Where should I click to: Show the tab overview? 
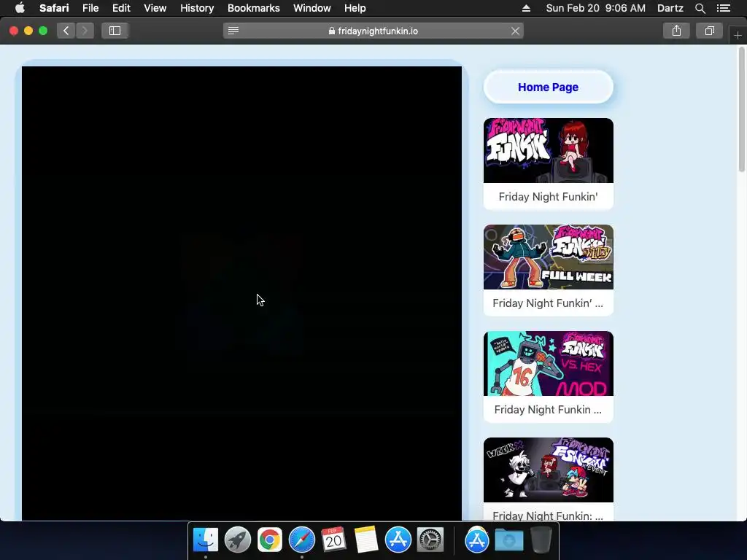pyautogui.click(x=709, y=31)
